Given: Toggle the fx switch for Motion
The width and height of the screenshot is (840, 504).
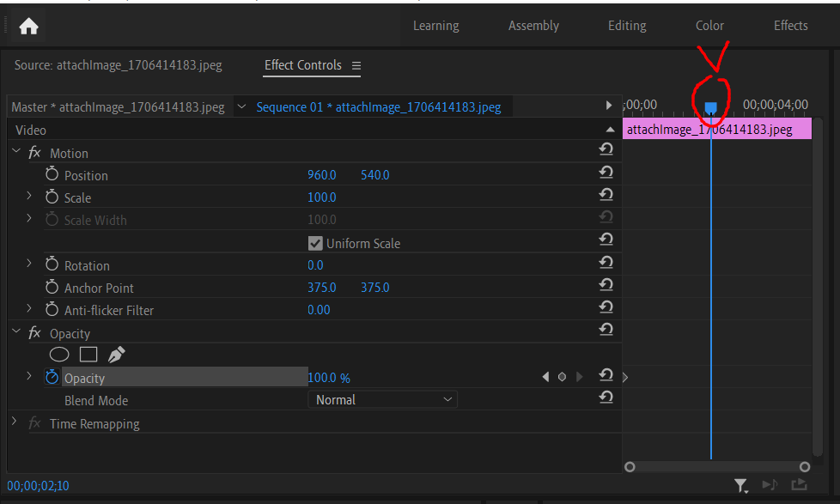Looking at the screenshot, I should (34, 153).
